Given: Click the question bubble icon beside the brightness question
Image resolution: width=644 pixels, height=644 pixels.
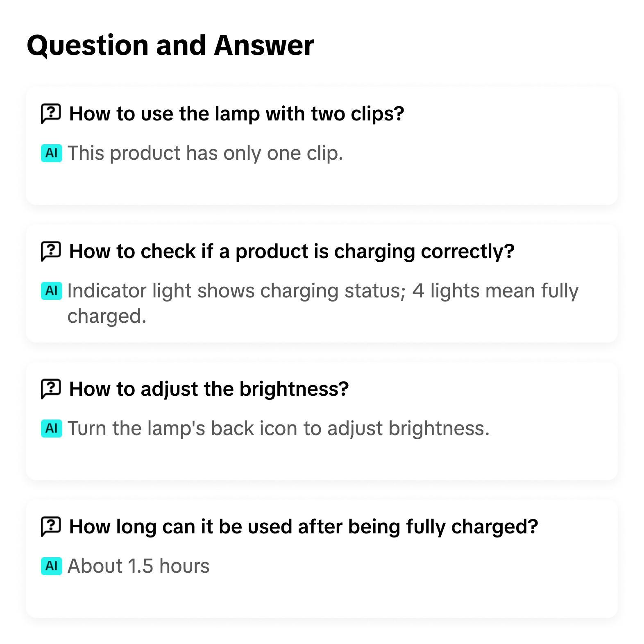Looking at the screenshot, I should point(50,389).
